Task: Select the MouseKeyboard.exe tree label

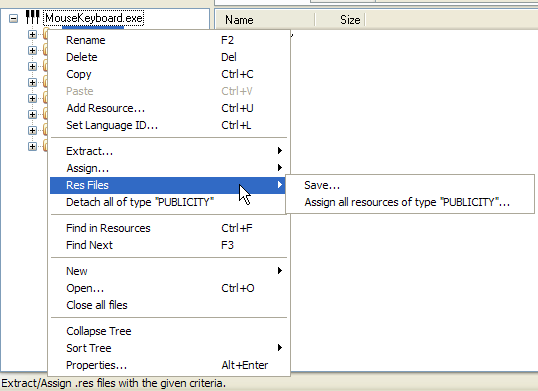Action: click(94, 18)
